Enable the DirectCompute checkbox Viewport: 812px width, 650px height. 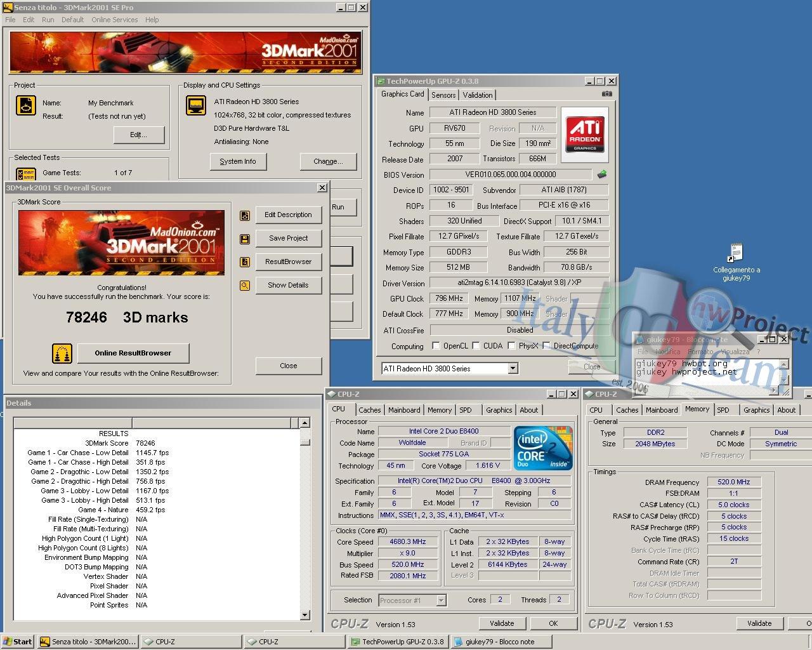click(x=546, y=346)
